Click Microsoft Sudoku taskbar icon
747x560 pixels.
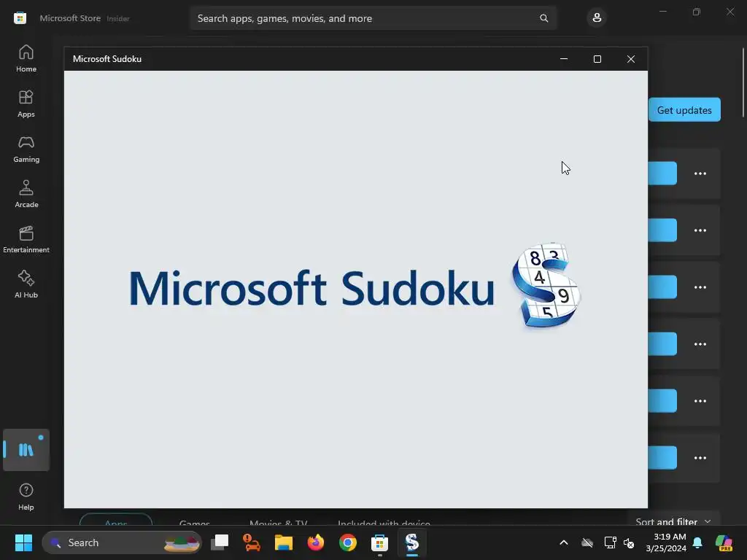point(412,542)
